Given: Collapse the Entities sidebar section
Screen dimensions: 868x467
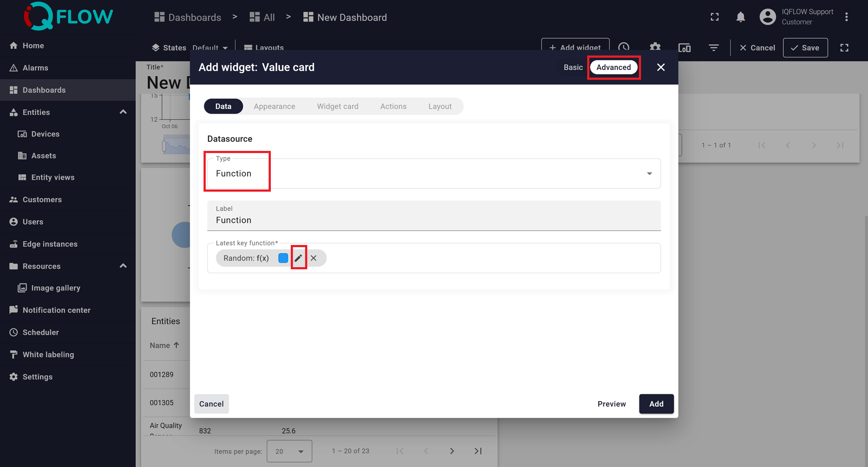Looking at the screenshot, I should tap(123, 112).
